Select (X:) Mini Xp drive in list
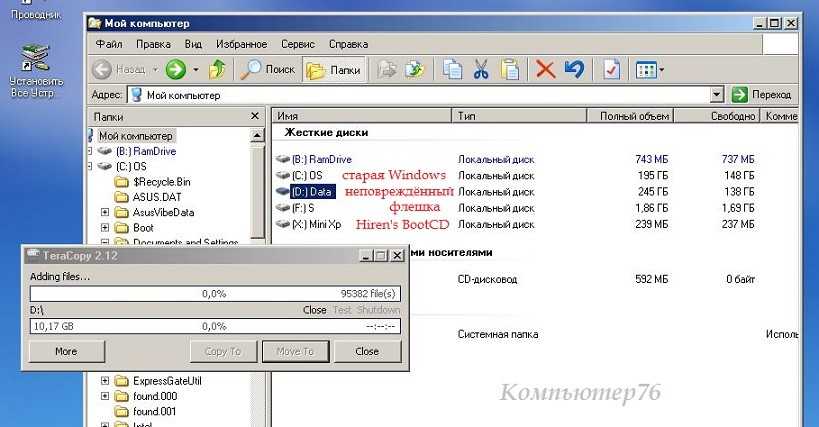819x427 pixels. pyautogui.click(x=316, y=224)
